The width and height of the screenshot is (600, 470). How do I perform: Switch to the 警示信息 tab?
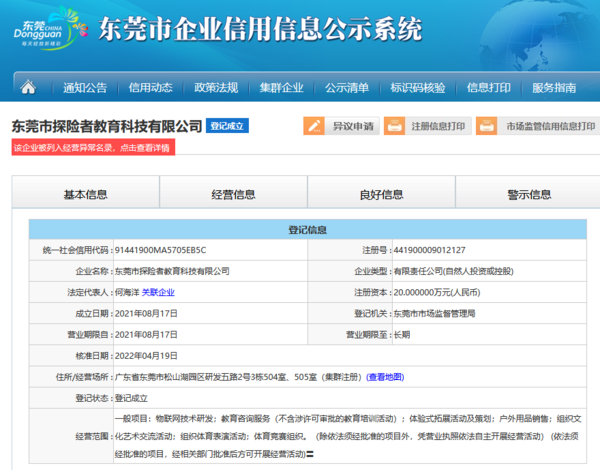529,194
